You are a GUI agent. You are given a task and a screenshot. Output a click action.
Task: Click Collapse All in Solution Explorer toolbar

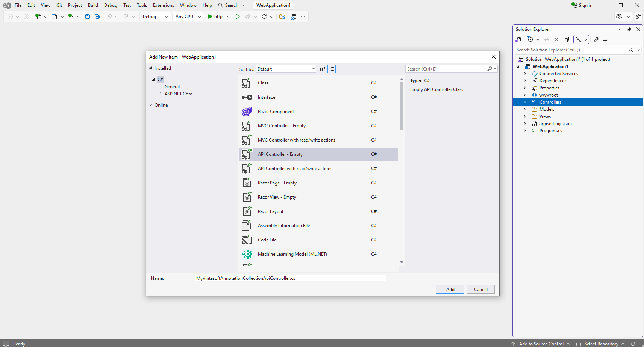coord(556,39)
